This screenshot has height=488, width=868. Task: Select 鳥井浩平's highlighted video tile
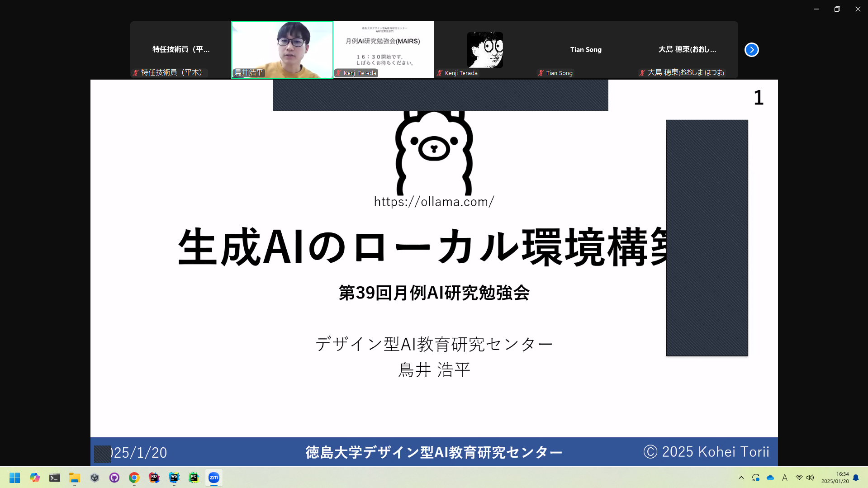(282, 50)
